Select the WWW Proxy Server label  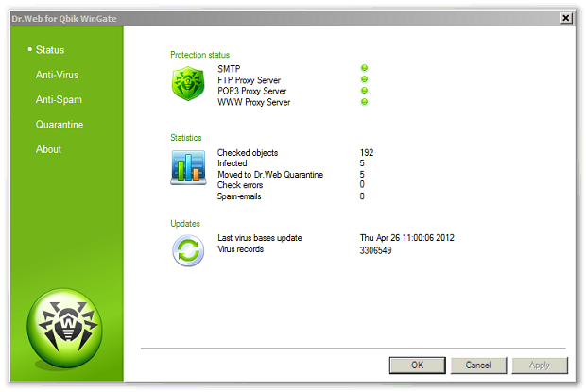point(253,102)
